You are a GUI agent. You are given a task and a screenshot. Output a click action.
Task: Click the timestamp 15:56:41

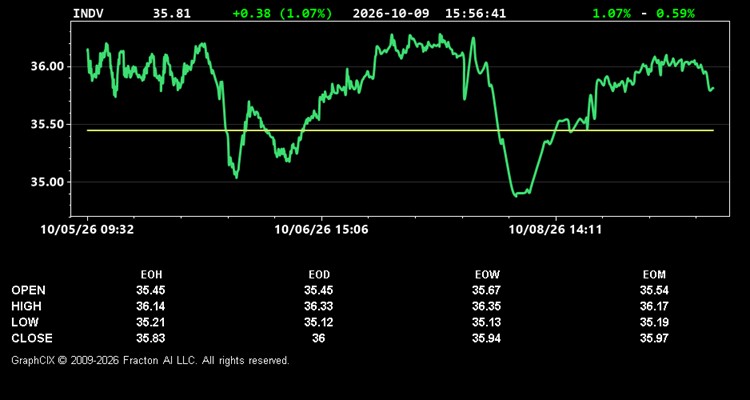[x=475, y=13]
